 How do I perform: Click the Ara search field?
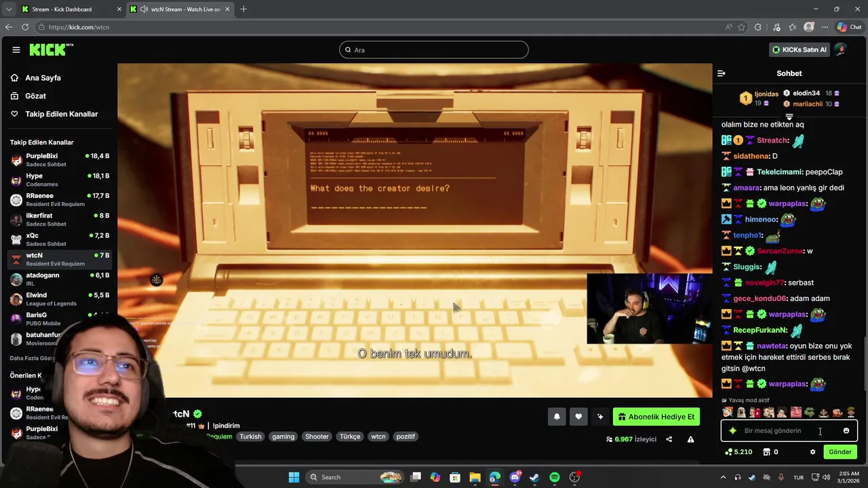pyautogui.click(x=434, y=49)
